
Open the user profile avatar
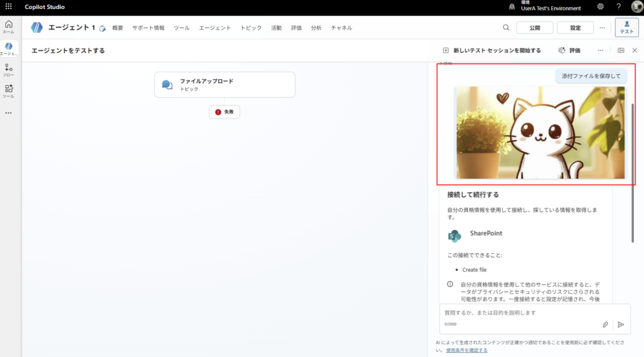pyautogui.click(x=637, y=6)
